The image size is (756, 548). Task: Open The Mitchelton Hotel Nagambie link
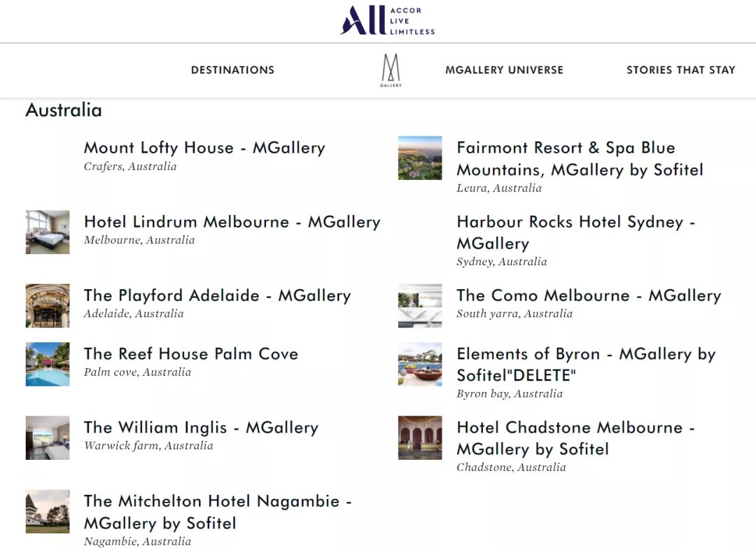pos(218,512)
